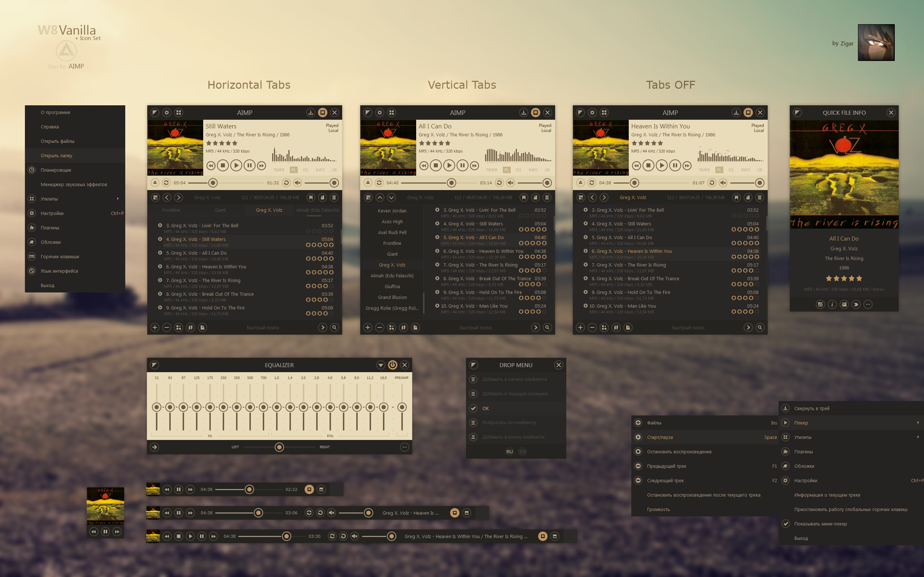Viewport: 924px width, 577px height.
Task: Open the quick search magnifier in playlist footer
Action: click(334, 327)
